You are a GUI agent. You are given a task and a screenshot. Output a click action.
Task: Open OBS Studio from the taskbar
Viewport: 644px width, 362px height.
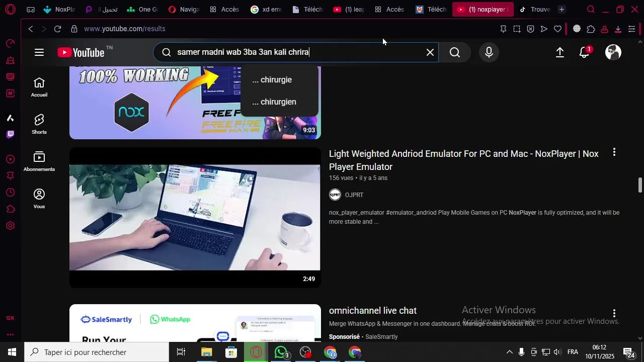305,352
